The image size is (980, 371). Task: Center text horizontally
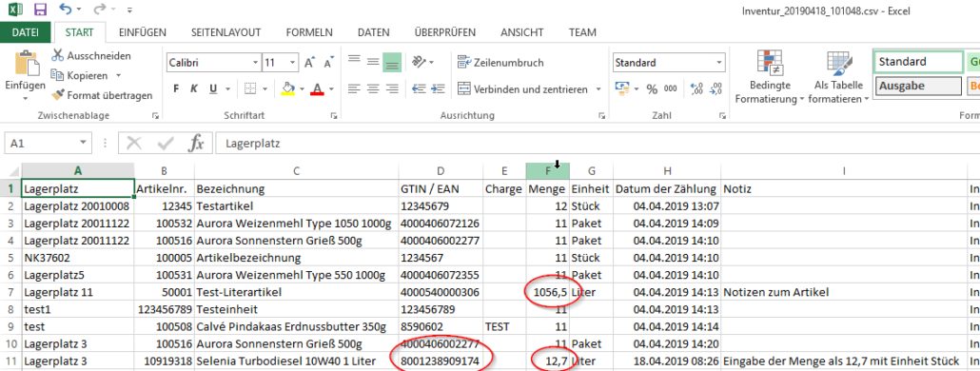coord(373,88)
